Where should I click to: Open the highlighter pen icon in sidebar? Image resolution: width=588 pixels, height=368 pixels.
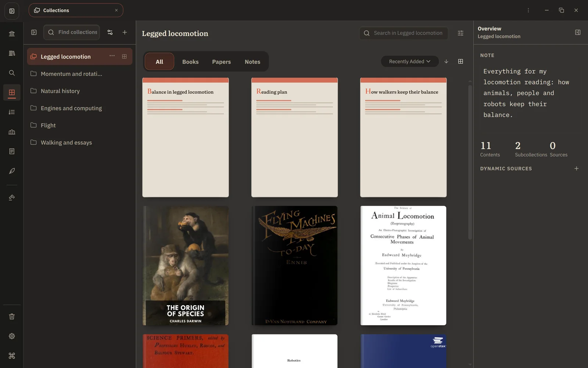[12, 198]
